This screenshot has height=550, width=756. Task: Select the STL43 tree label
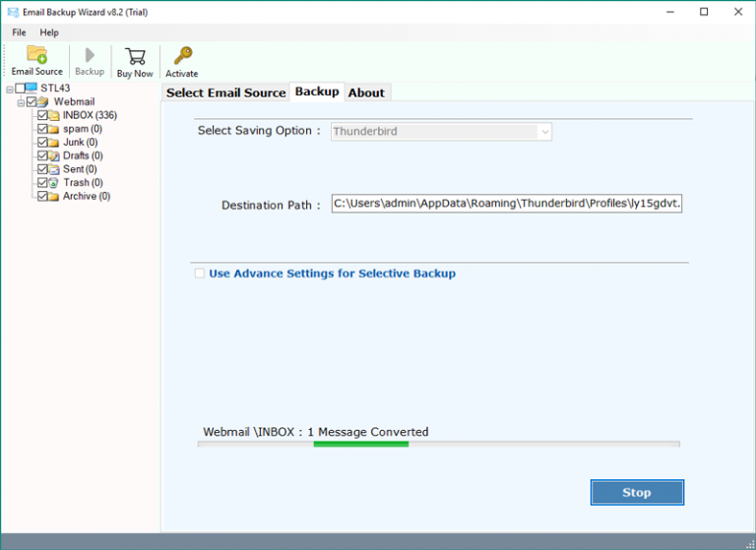tap(55, 88)
